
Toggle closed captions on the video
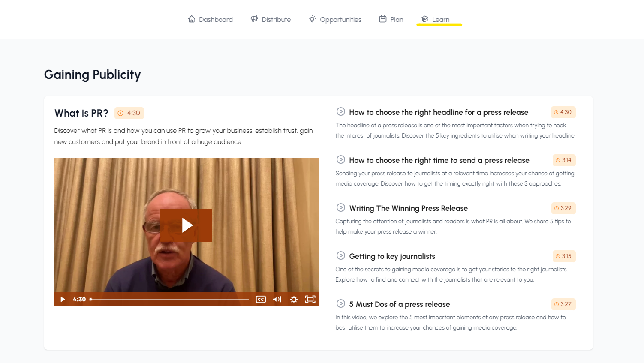click(x=261, y=299)
